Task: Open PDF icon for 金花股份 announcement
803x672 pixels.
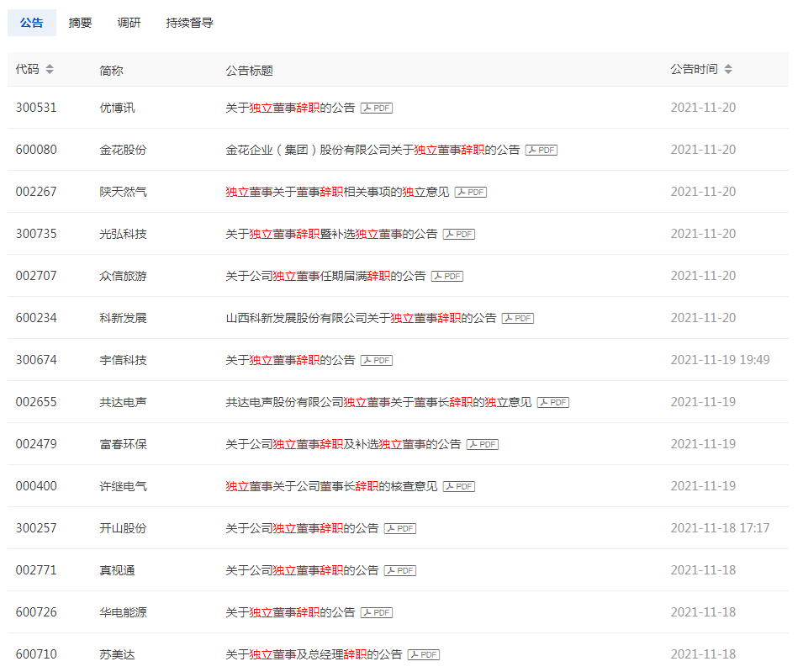Action: (541, 150)
